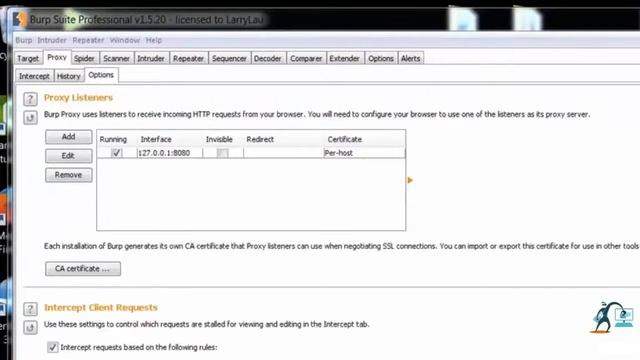
Task: Toggle Running checkbox for 127.0.0.1:8080 listener
Action: (x=116, y=153)
